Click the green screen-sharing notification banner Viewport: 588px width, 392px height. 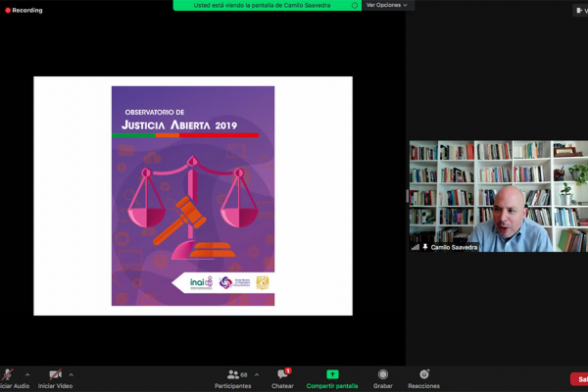[x=267, y=5]
